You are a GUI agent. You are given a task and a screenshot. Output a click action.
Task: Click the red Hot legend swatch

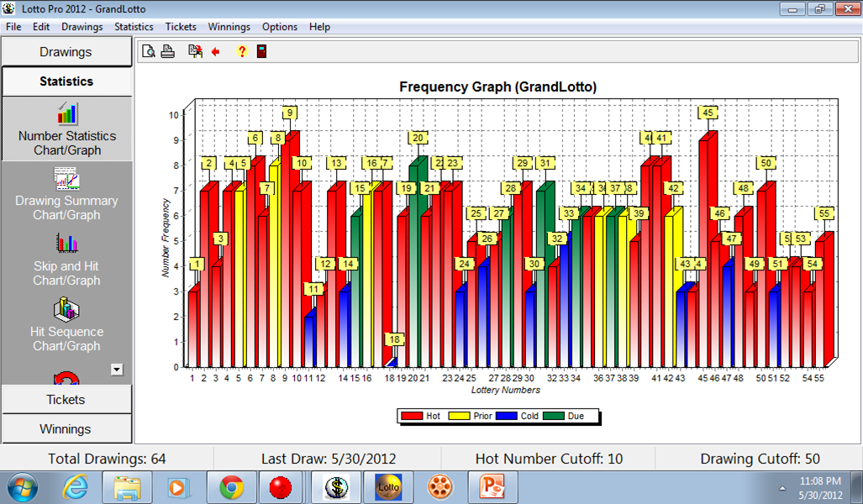[412, 416]
